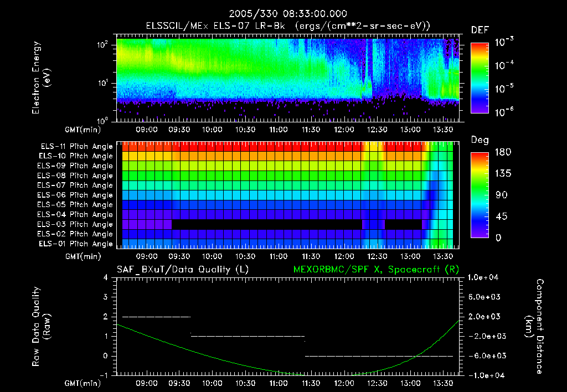
Task: Select the ELS-08 Pitch Angle row label
Action: 75,176
